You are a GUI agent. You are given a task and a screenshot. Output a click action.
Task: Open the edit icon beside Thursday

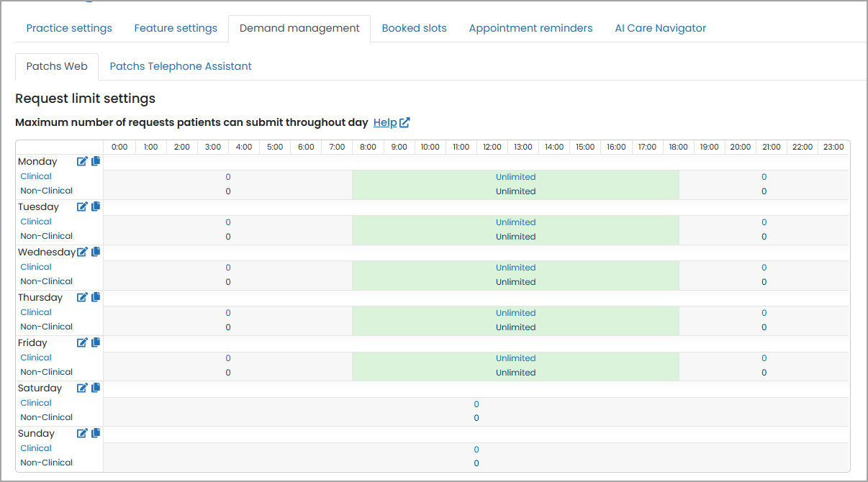coord(82,298)
